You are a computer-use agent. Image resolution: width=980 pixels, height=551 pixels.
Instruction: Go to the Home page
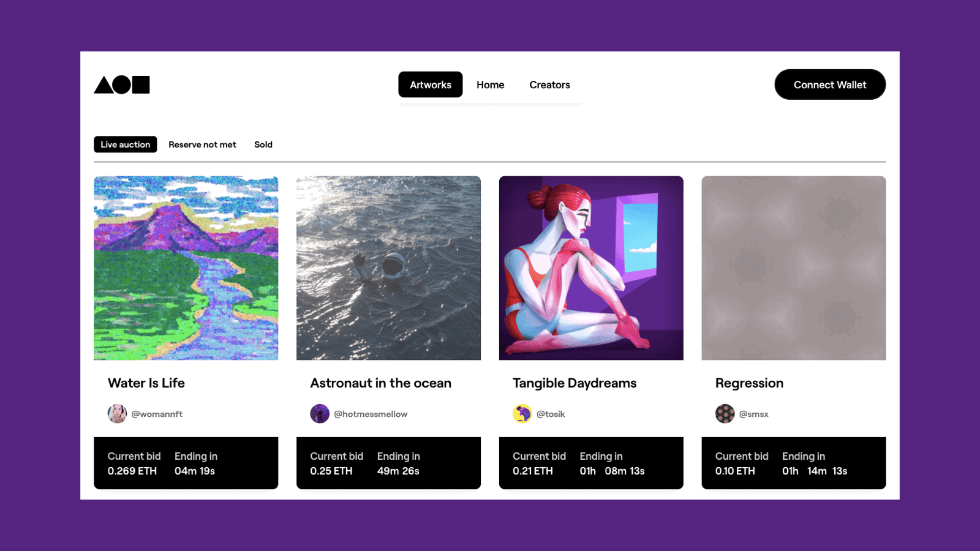click(x=491, y=85)
